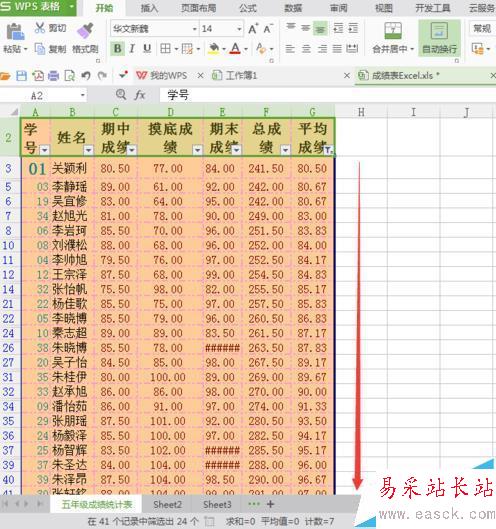
Task: Click the align left icon
Action: [290, 49]
